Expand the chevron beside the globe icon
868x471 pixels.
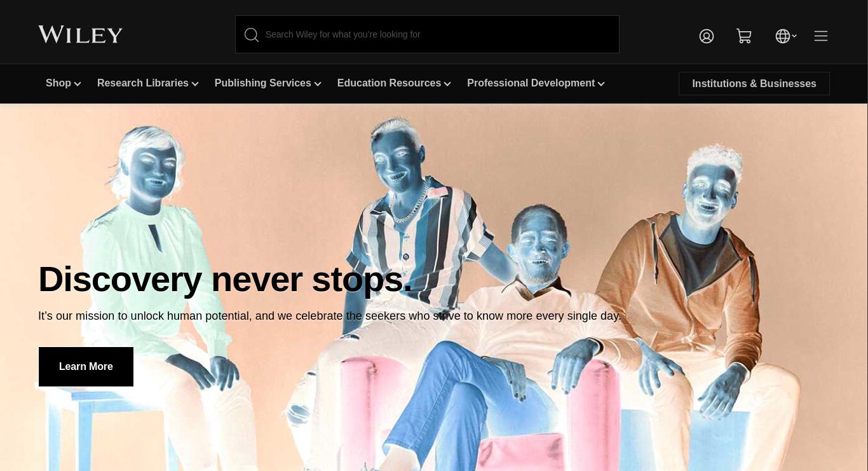pyautogui.click(x=794, y=36)
